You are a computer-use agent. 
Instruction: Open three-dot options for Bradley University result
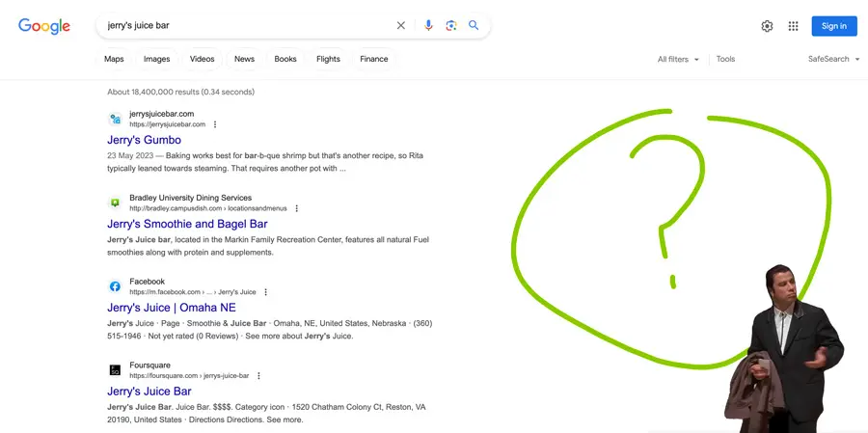point(297,208)
